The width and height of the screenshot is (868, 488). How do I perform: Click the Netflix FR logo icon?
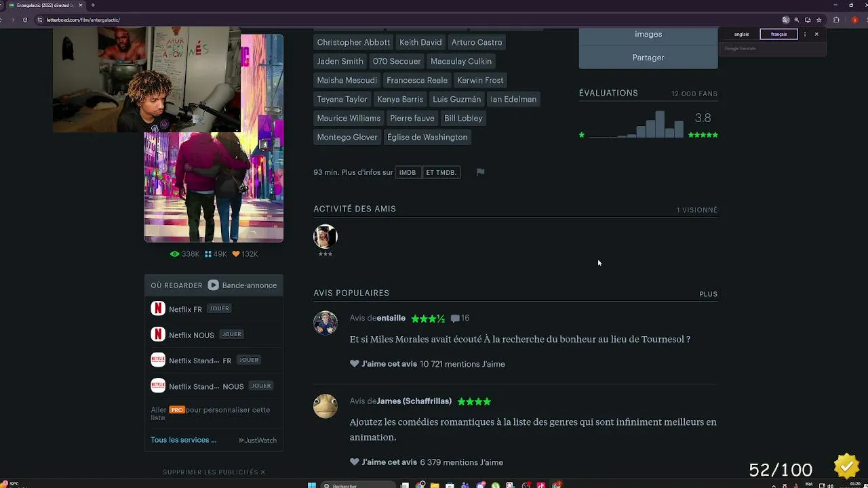[158, 308]
